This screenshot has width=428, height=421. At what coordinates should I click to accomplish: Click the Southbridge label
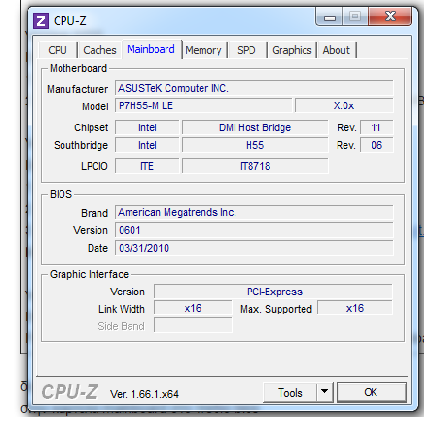click(x=81, y=145)
